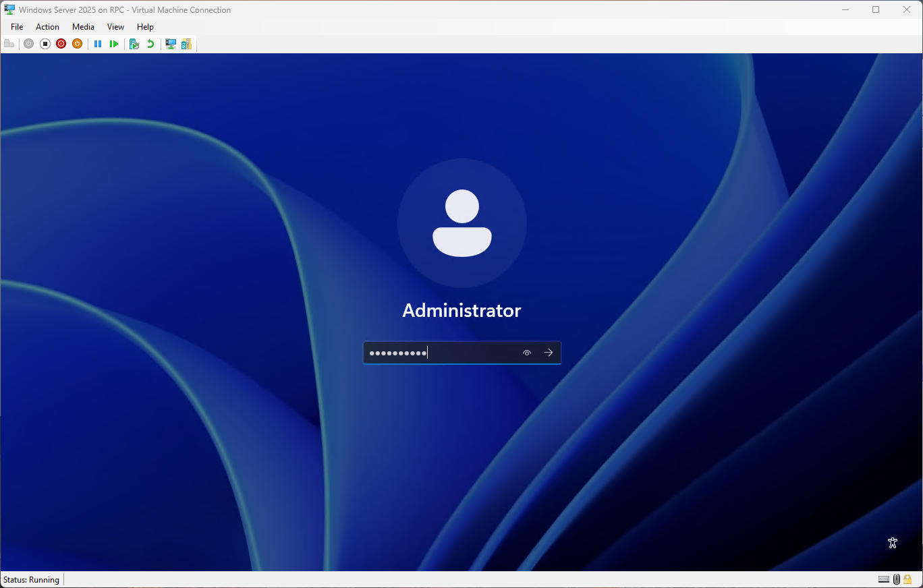Open the View menu

115,27
